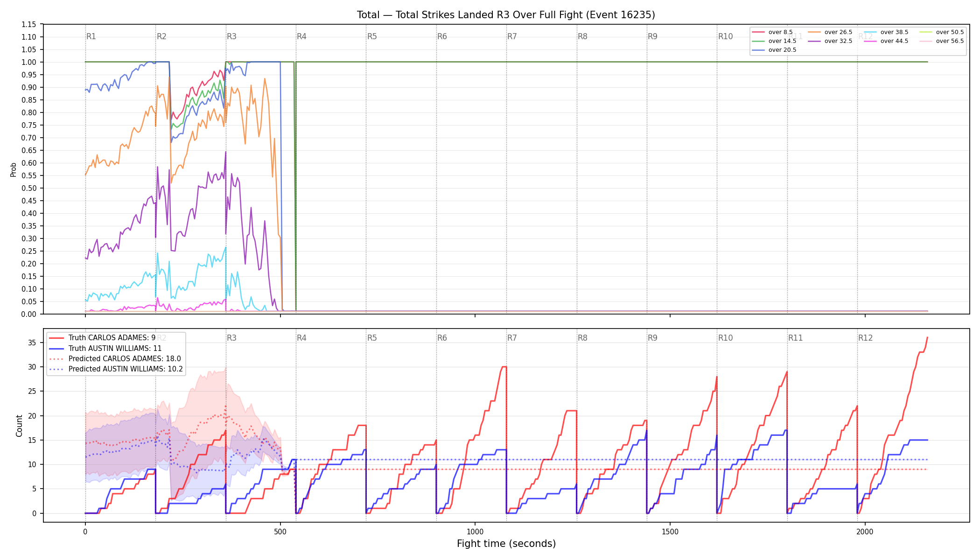Screen dimensions: 980x560
Task: Click the 'over 14.5' legend entry
Action: (774, 41)
